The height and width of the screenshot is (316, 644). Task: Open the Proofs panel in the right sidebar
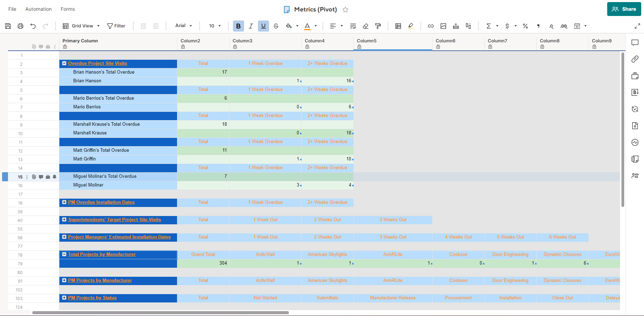(635, 76)
